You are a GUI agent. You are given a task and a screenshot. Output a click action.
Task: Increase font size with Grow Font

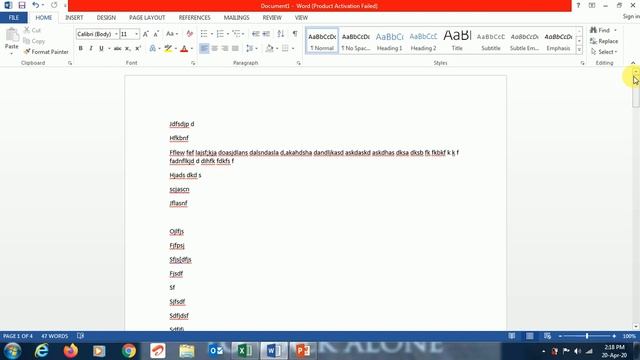coord(146,34)
